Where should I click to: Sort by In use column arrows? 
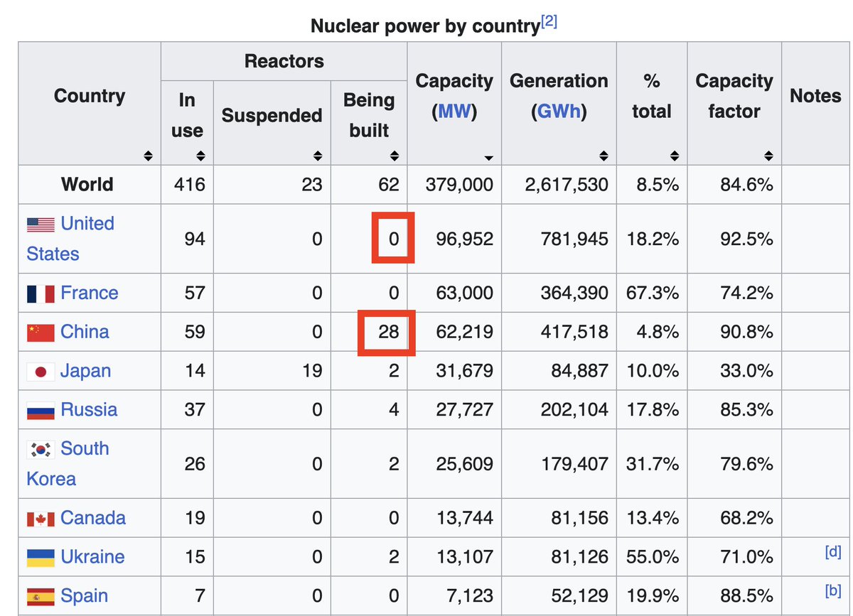tap(200, 156)
